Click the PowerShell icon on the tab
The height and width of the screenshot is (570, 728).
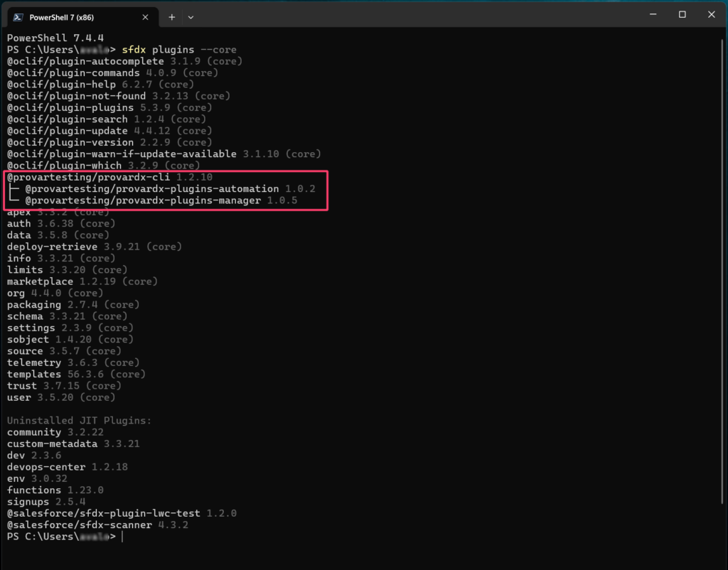(18, 17)
